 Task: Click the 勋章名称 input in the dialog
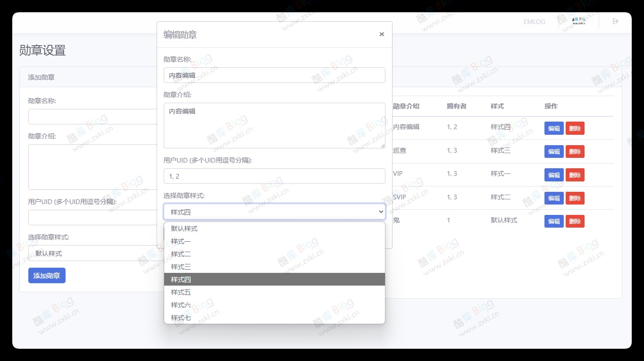[x=274, y=75]
